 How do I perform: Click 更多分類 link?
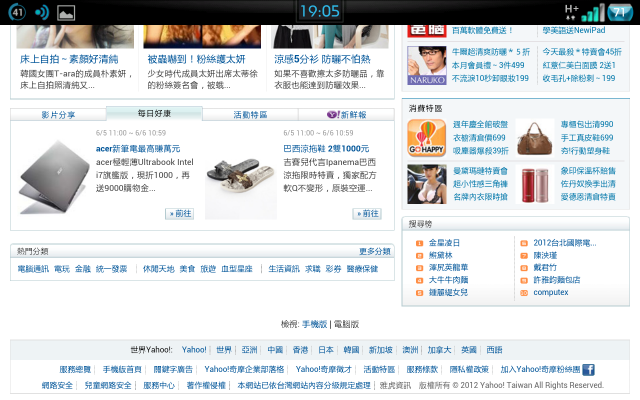375,251
